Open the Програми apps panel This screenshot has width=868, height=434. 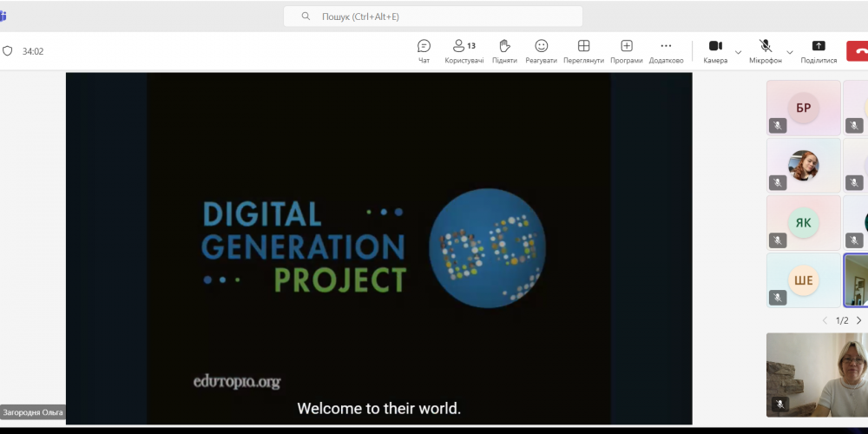click(x=626, y=50)
